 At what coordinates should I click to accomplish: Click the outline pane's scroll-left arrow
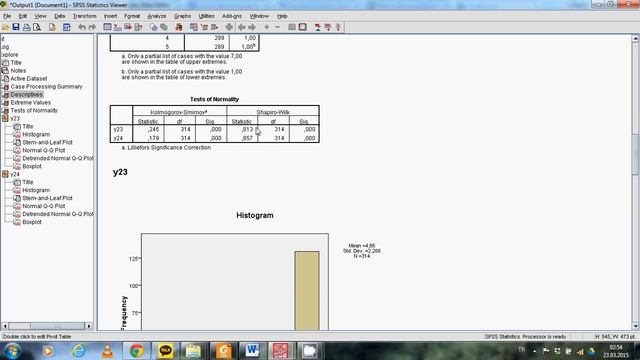tap(5, 326)
